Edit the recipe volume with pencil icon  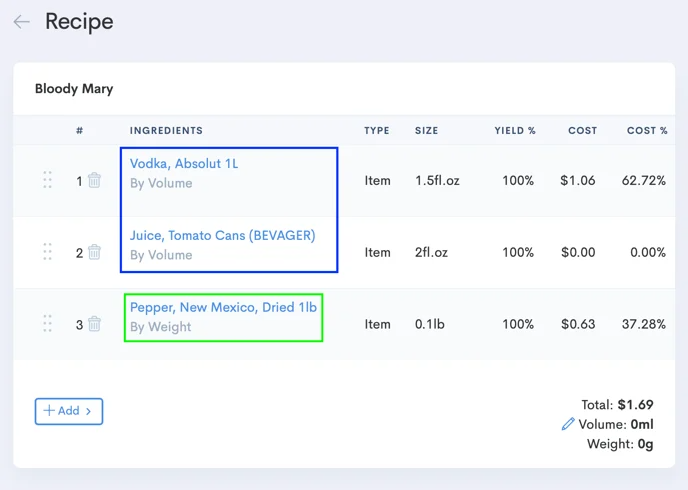coord(568,425)
